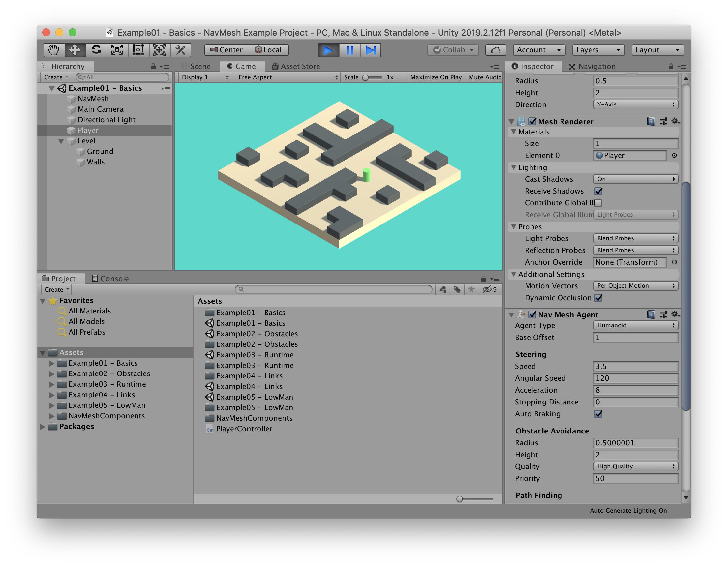This screenshot has width=728, height=567.
Task: Disable Auto Braking checkbox
Action: click(x=598, y=414)
